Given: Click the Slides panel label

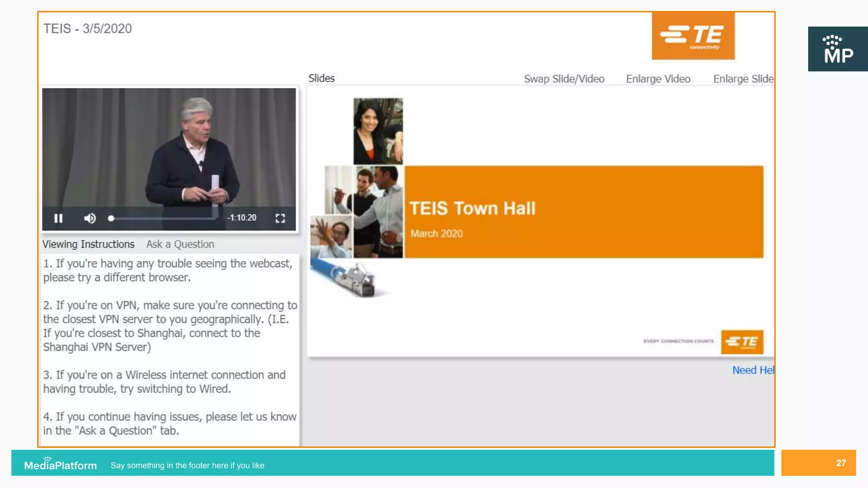Looking at the screenshot, I should (x=321, y=78).
